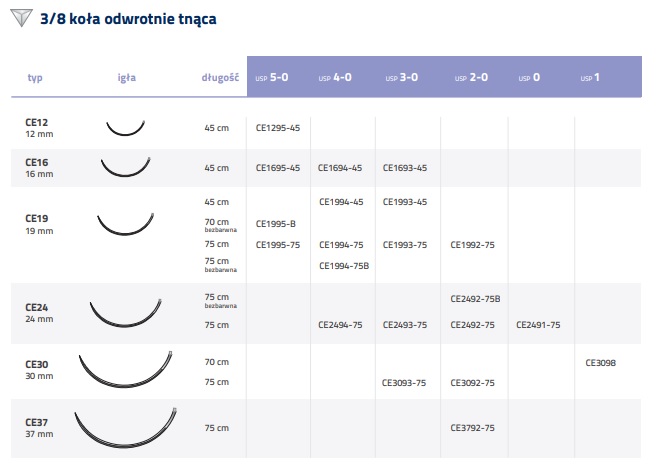The height and width of the screenshot is (474, 657).
Task: Click product code CE1994-75B
Action: click(x=344, y=265)
